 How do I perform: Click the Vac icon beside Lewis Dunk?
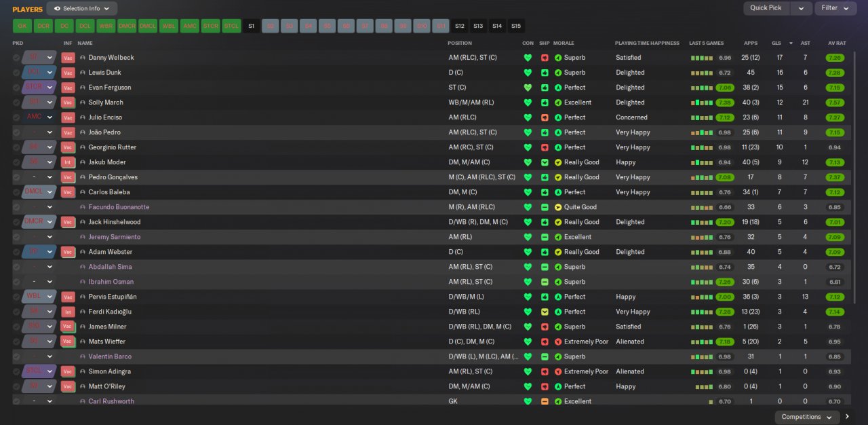(x=68, y=73)
